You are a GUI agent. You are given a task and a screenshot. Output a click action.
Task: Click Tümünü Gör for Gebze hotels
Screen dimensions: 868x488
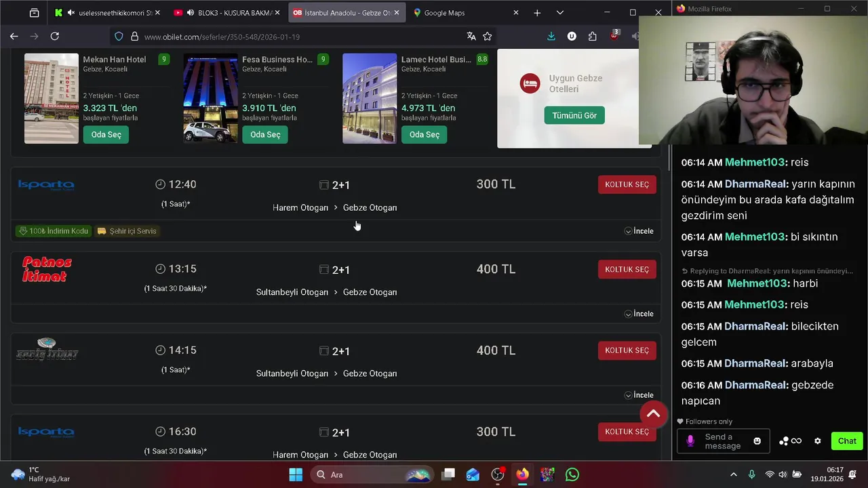[x=574, y=115]
